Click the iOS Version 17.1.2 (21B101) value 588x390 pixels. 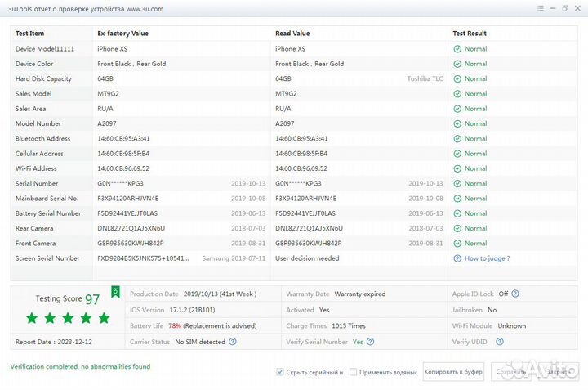192,310
